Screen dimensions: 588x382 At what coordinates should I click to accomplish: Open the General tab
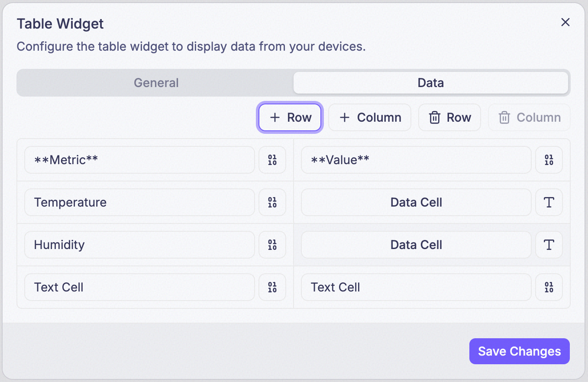click(x=156, y=83)
